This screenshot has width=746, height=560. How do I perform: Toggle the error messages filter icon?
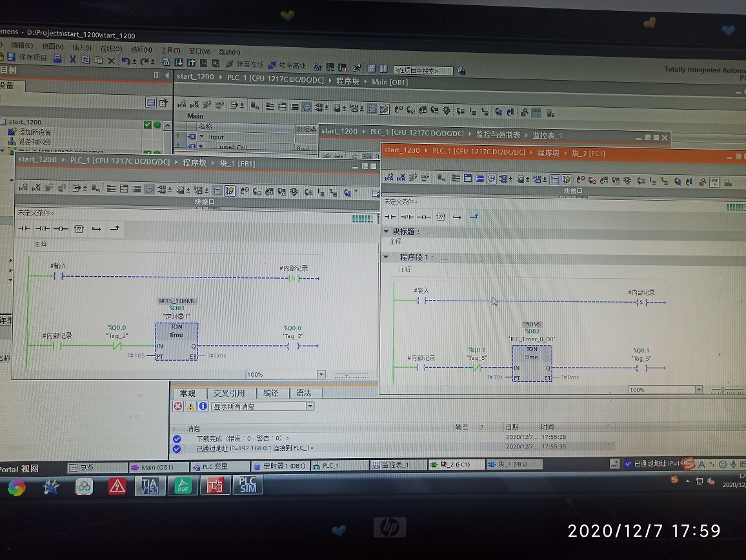(178, 406)
